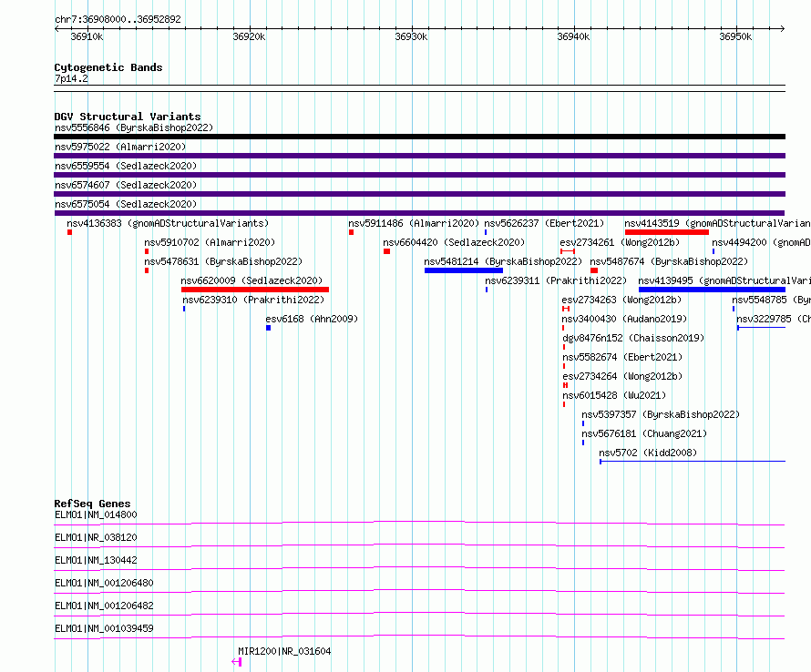Click the 36940k ruler position

click(x=573, y=36)
